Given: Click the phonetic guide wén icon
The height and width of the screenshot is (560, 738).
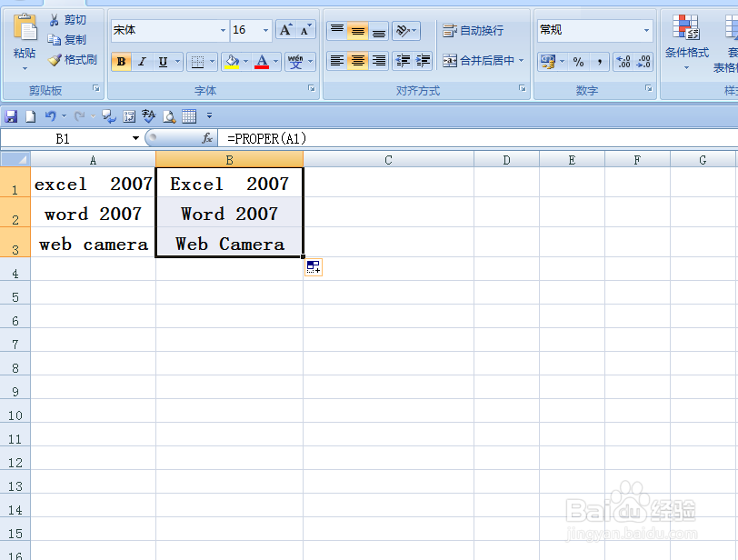Looking at the screenshot, I should pyautogui.click(x=295, y=62).
